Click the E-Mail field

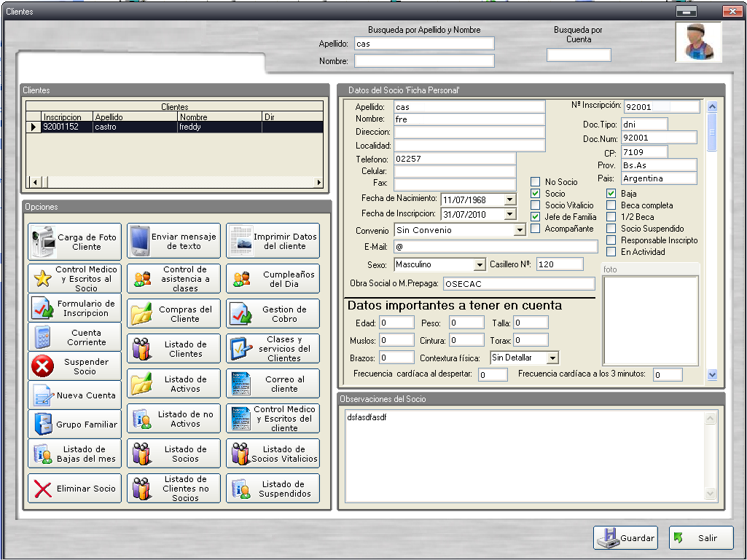[496, 247]
